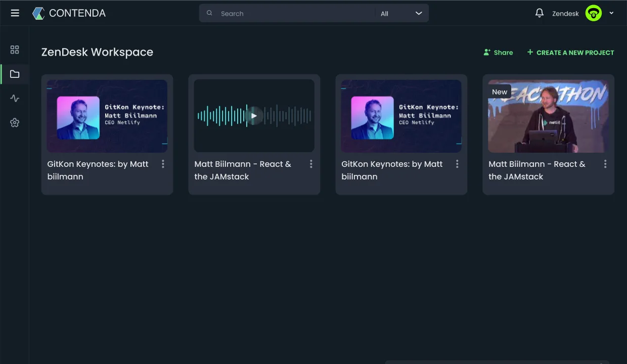Open first GitKon Keynote thumbnail
This screenshot has height=364, width=627.
[x=107, y=116]
